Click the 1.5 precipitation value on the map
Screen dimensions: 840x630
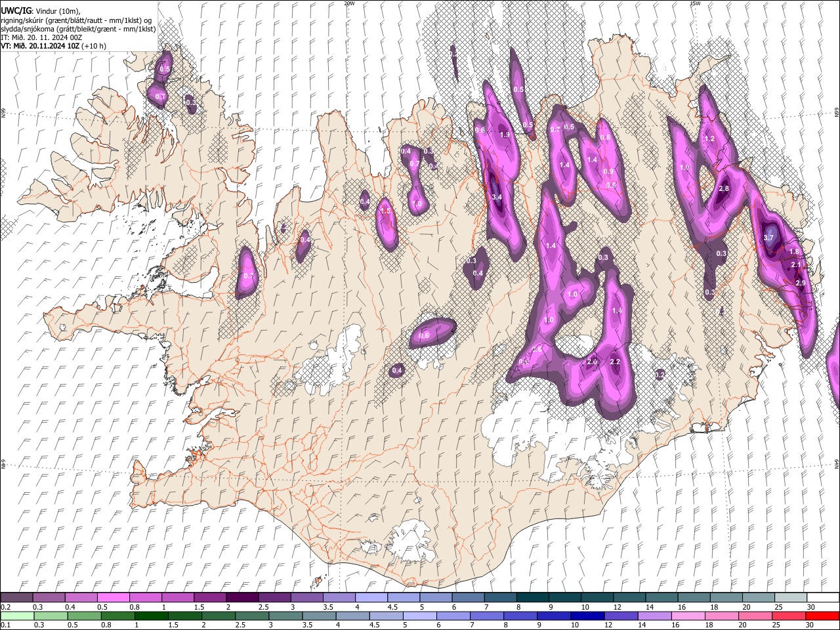385,211
